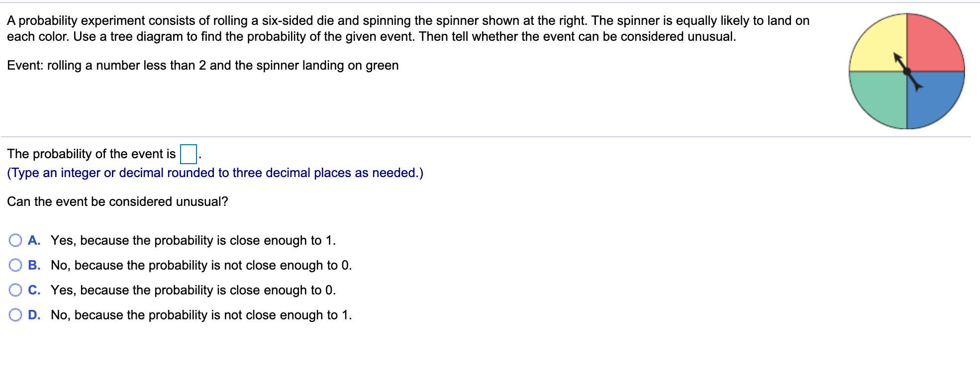The height and width of the screenshot is (377, 980).
Task: Select radio button A
Action: [x=16, y=240]
